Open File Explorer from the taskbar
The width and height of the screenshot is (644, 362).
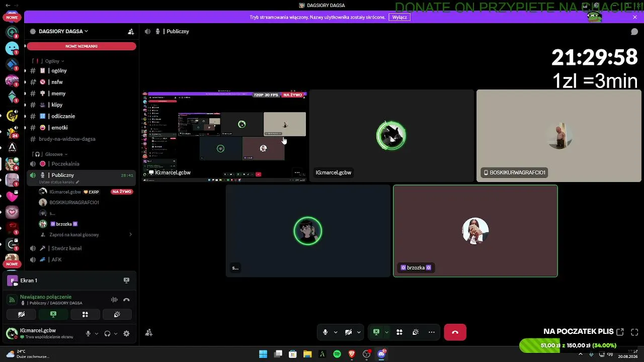307,354
